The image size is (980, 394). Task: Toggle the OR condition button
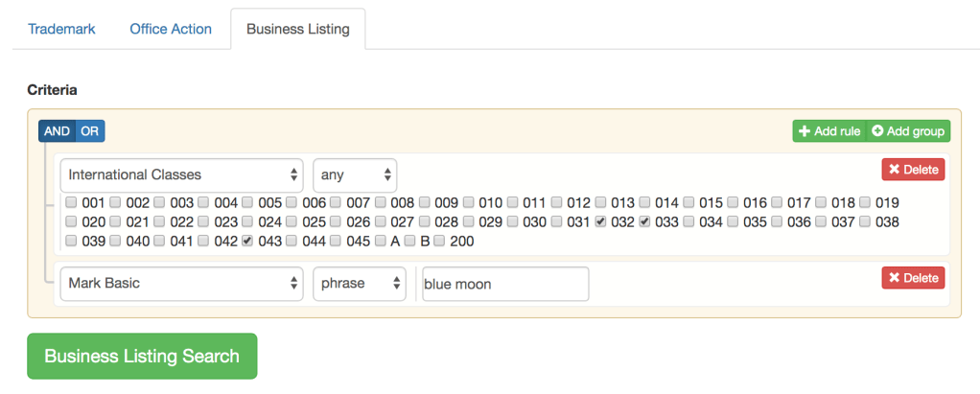click(x=89, y=131)
